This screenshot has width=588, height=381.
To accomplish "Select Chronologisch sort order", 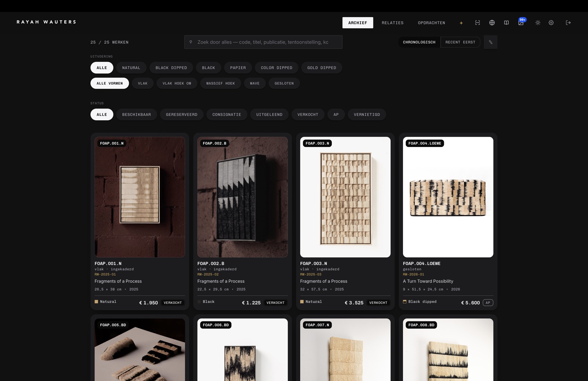I will tap(419, 42).
